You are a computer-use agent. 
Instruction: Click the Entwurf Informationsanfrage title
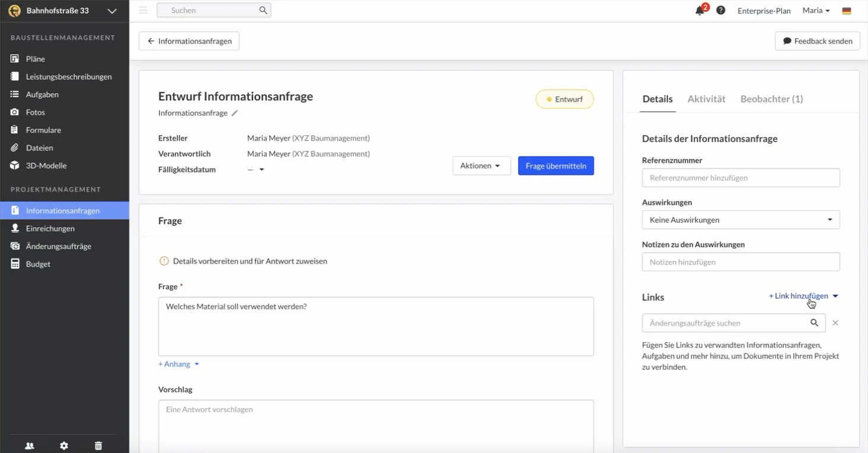click(235, 97)
